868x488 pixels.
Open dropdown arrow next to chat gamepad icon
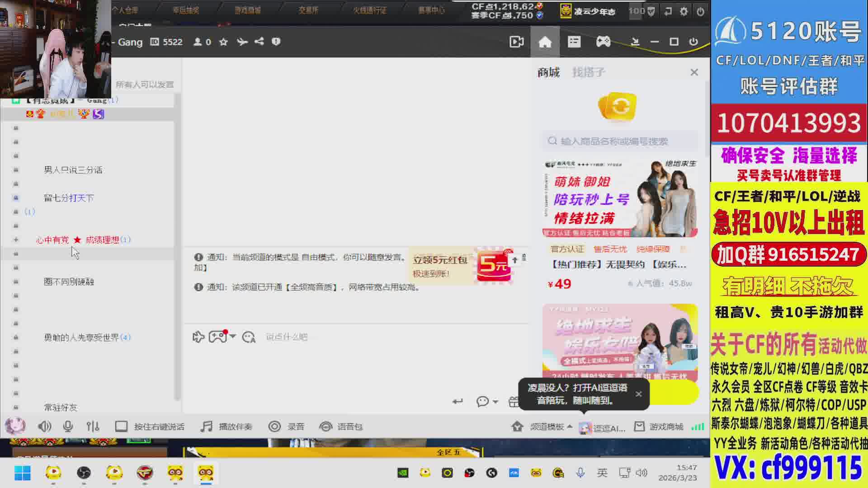(233, 336)
